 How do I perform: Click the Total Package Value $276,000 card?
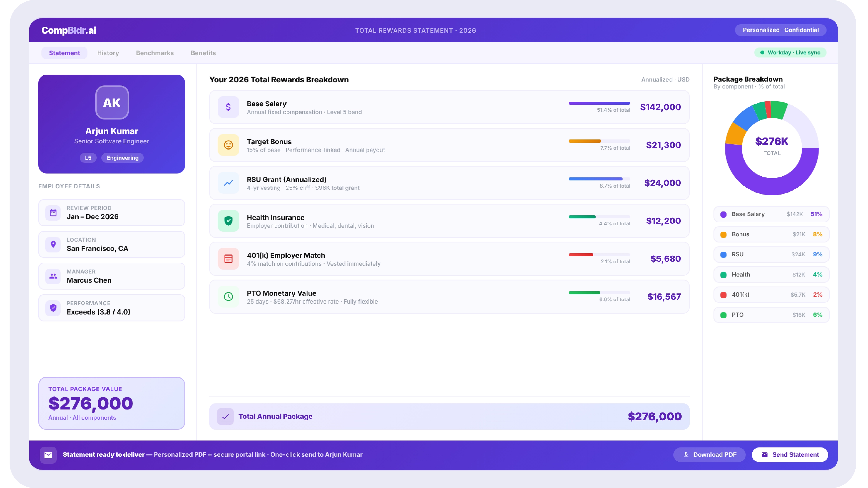tap(112, 403)
